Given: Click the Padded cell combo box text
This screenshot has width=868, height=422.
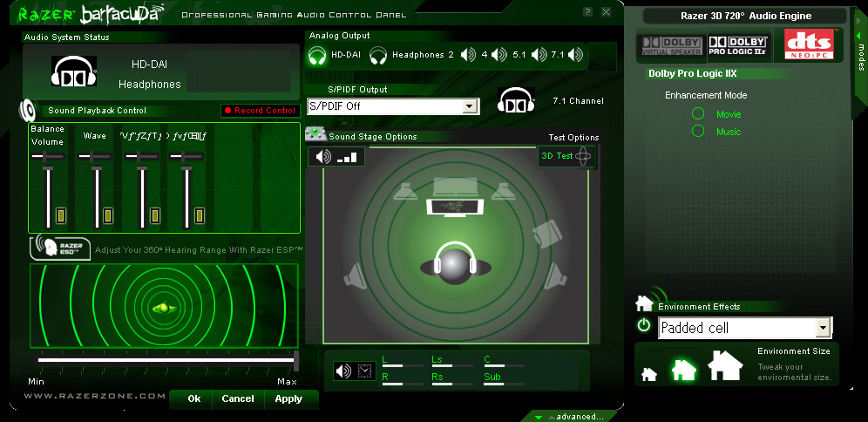Looking at the screenshot, I should pyautogui.click(x=695, y=328).
